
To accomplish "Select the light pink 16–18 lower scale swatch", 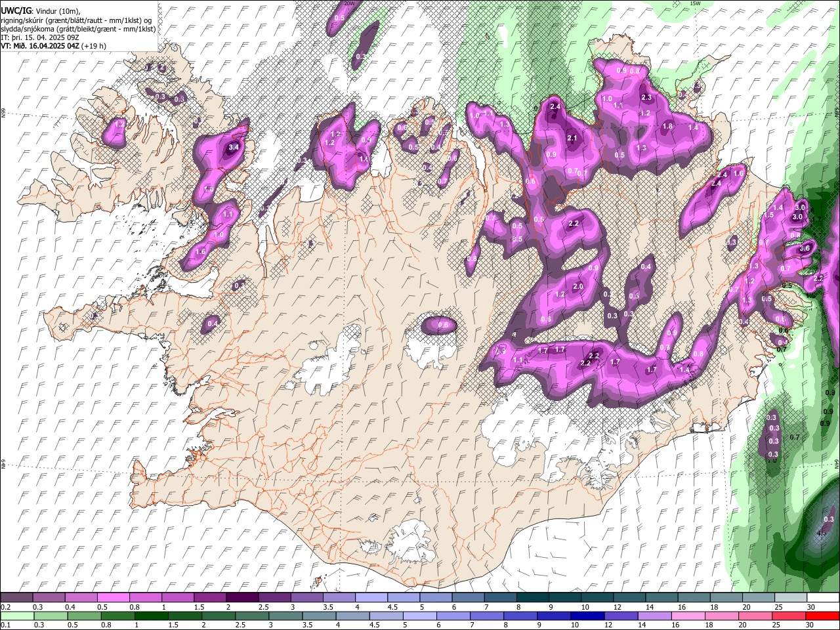I will (x=688, y=616).
